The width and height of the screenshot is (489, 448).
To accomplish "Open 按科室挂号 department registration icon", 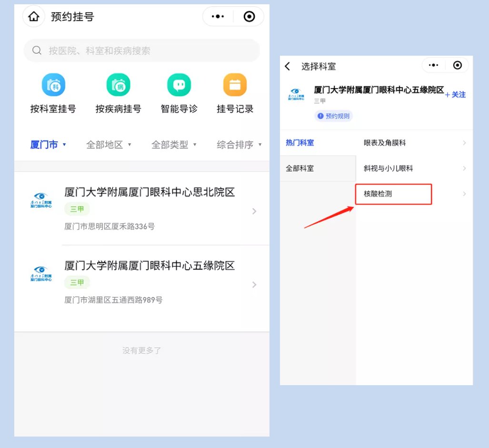I will point(53,86).
